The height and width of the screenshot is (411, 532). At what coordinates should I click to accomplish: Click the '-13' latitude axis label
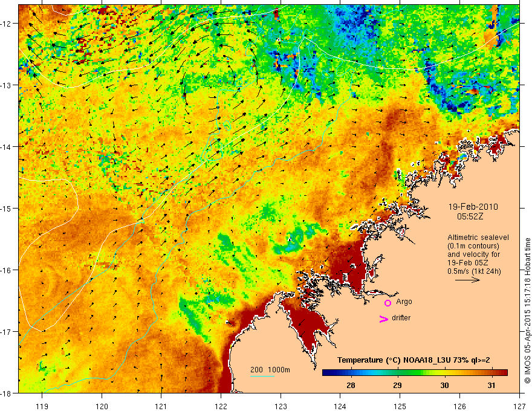point(6,85)
